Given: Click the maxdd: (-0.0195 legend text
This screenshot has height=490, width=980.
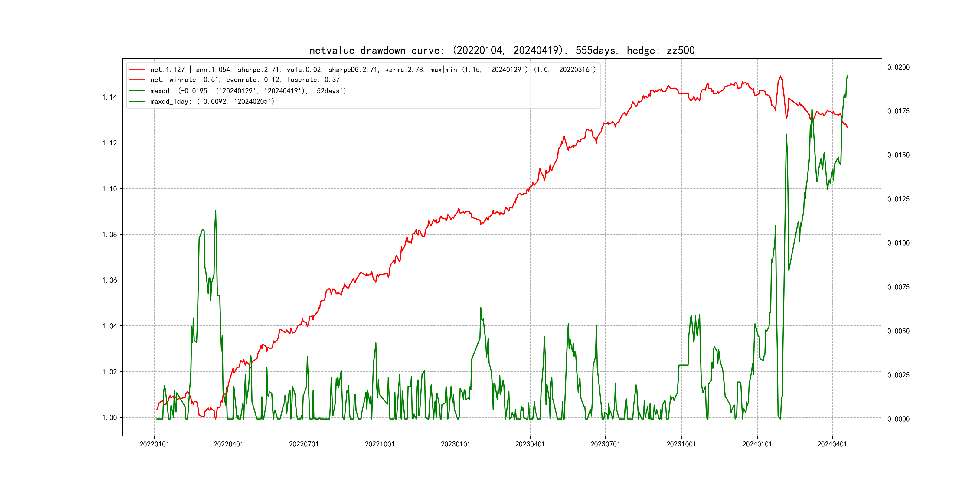Looking at the screenshot, I should point(248,91).
